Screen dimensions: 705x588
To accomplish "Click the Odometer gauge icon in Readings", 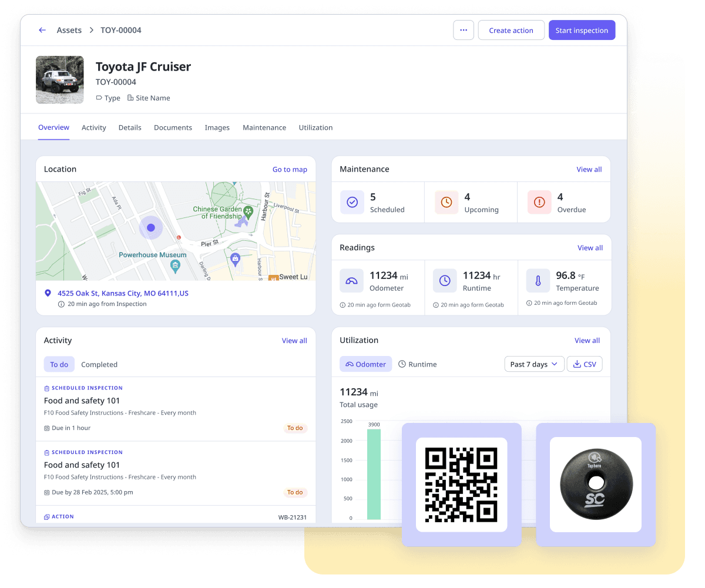I will pyautogui.click(x=351, y=281).
